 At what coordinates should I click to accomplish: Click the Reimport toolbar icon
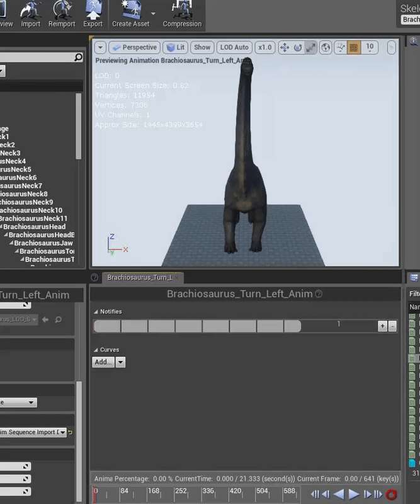[x=61, y=14]
